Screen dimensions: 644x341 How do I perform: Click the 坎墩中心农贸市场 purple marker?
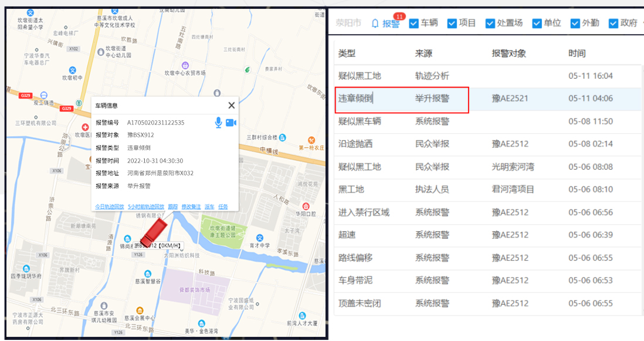click(x=185, y=65)
